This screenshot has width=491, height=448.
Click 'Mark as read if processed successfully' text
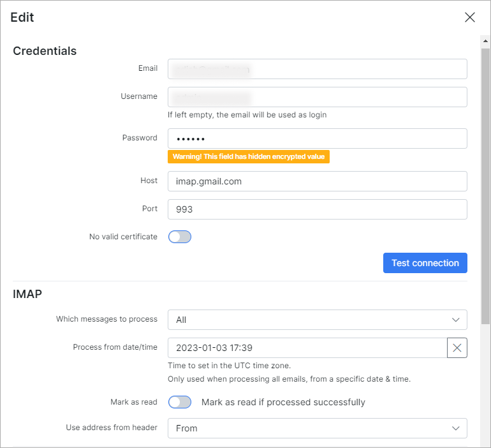[x=283, y=402]
